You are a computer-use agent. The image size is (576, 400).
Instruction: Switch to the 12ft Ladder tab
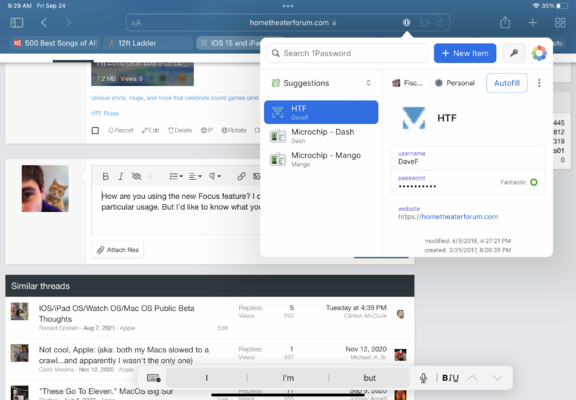pos(148,43)
